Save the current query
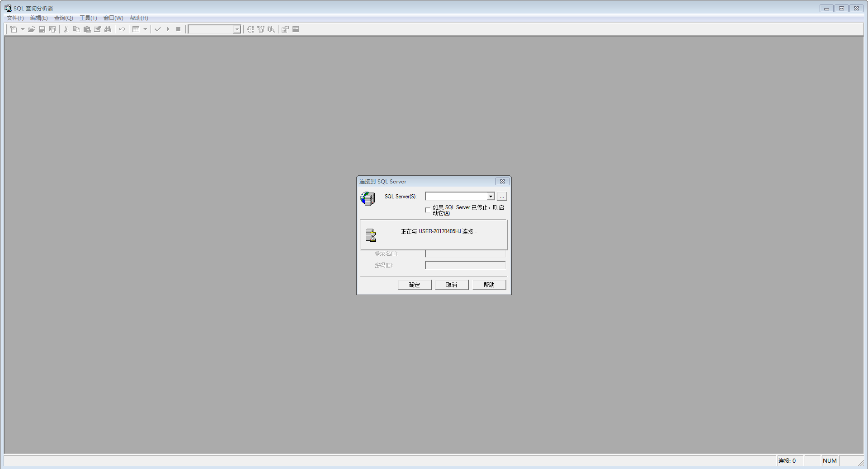The height and width of the screenshot is (469, 868). (x=42, y=29)
